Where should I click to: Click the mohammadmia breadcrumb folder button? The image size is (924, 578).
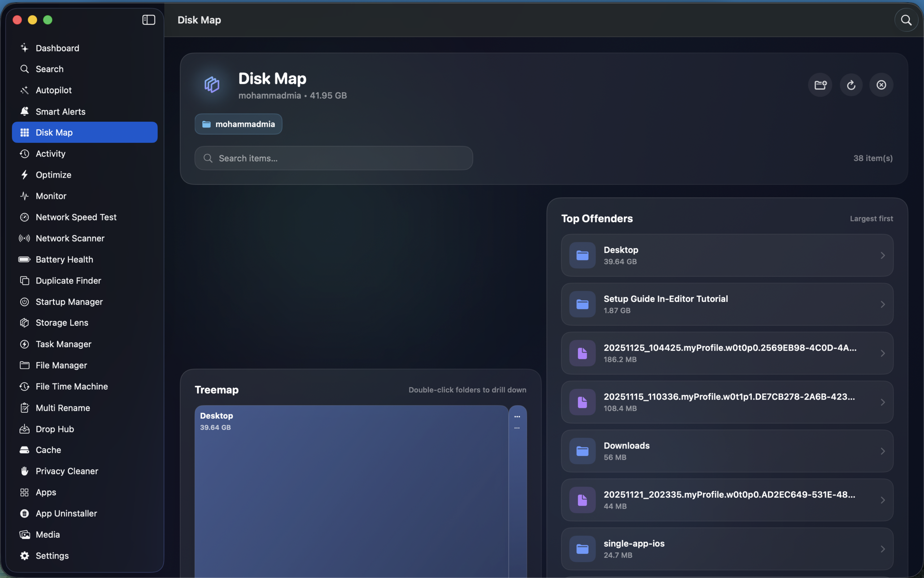238,124
